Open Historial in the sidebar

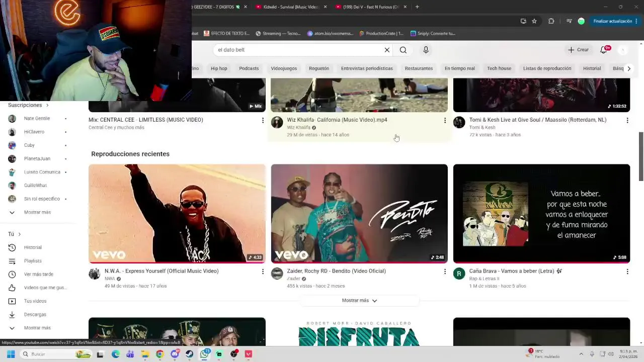click(33, 247)
